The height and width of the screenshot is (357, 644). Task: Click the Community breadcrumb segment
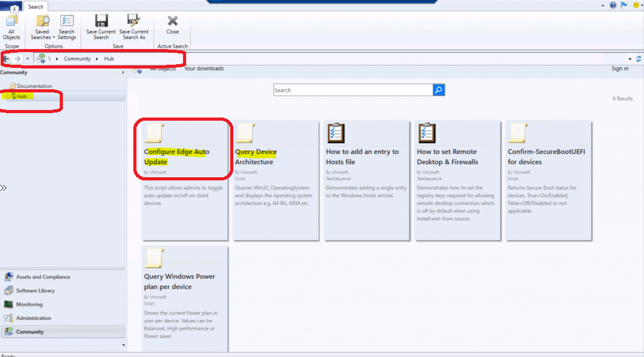pyautogui.click(x=77, y=58)
